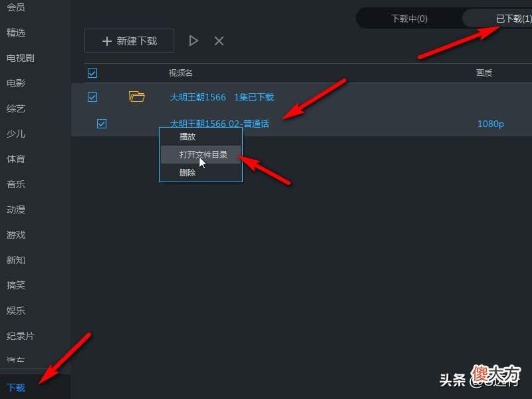532x399 pixels.
Task: Choose 删除 from the context menu
Action: [188, 173]
